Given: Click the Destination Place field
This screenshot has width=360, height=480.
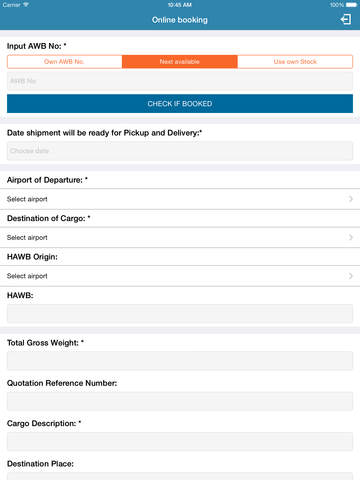Looking at the screenshot, I should (180, 477).
